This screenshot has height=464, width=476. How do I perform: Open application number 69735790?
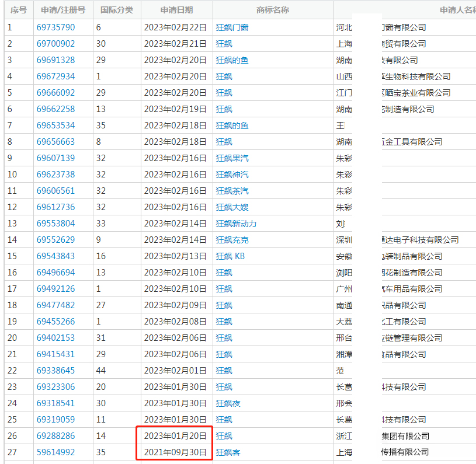(x=55, y=27)
